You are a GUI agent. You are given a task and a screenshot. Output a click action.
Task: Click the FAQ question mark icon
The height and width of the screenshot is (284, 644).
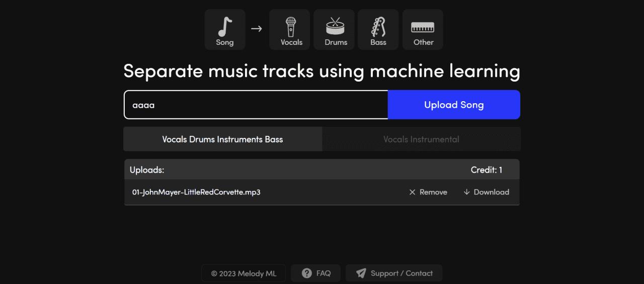(x=307, y=273)
